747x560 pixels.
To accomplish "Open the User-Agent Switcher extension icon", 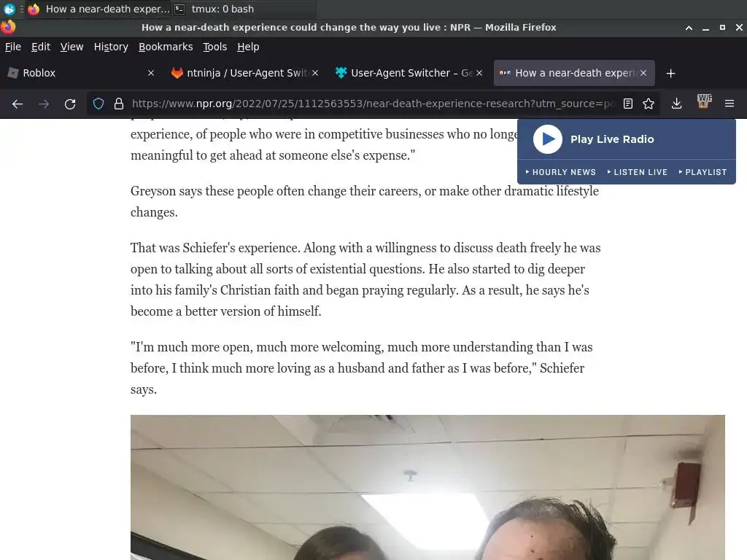I will click(704, 101).
